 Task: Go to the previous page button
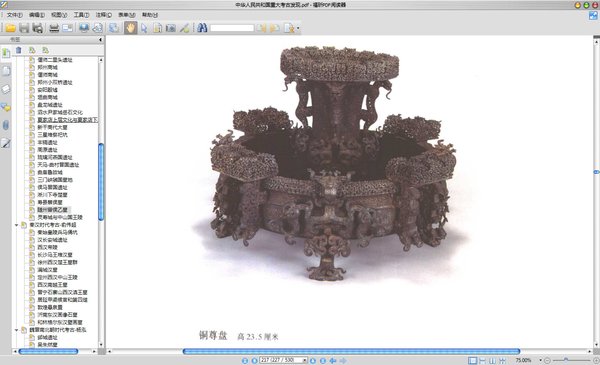(x=254, y=360)
